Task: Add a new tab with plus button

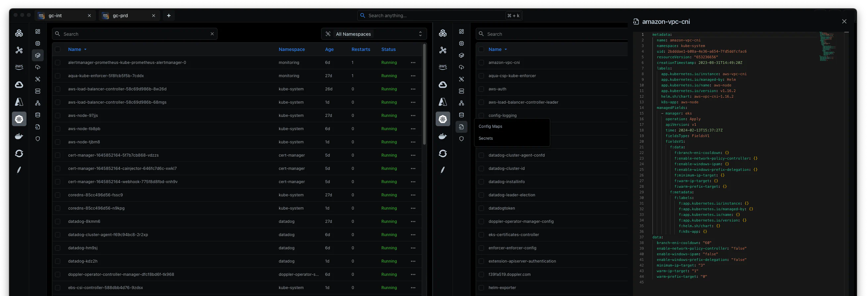Action: coord(169,16)
